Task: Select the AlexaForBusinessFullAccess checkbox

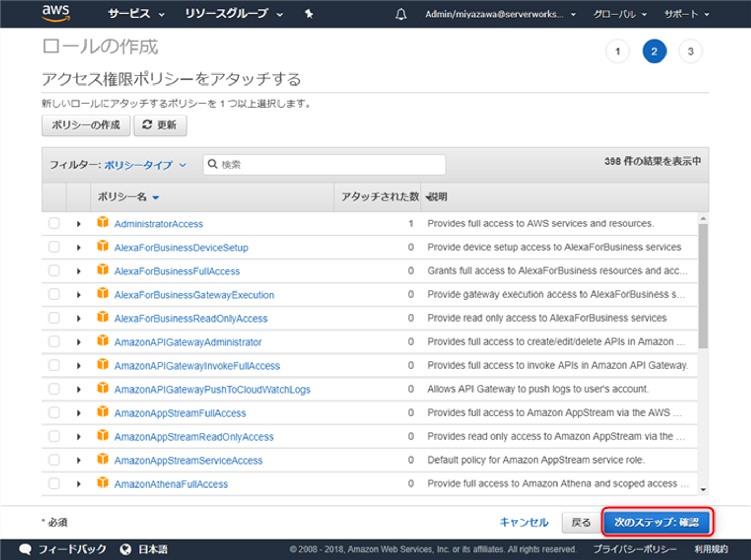Action: tap(54, 271)
